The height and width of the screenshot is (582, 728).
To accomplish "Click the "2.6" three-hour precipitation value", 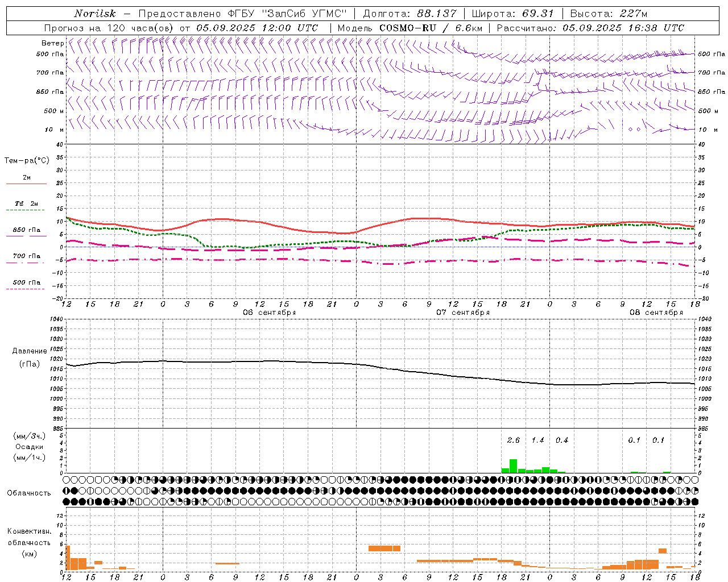I will [x=513, y=440].
